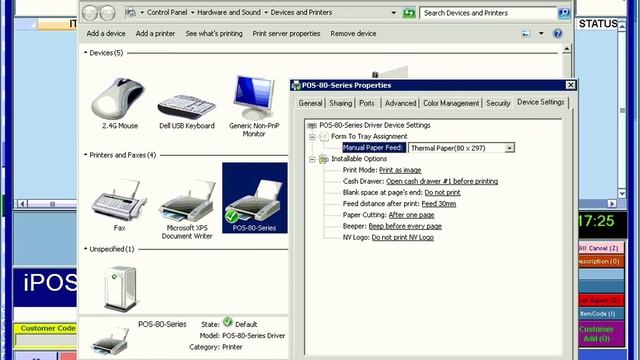This screenshot has height=360, width=640.
Task: Switch to the Ports tab
Action: (367, 103)
